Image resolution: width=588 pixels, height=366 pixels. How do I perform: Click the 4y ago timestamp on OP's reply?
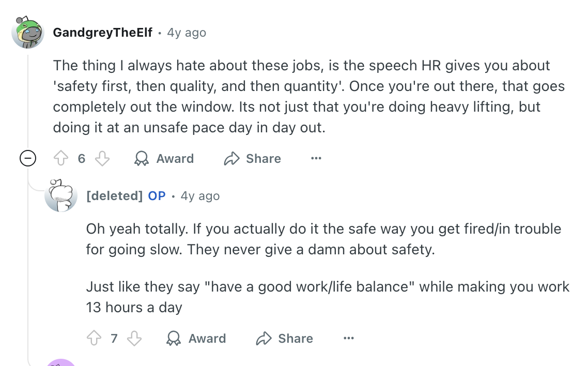coord(200,196)
